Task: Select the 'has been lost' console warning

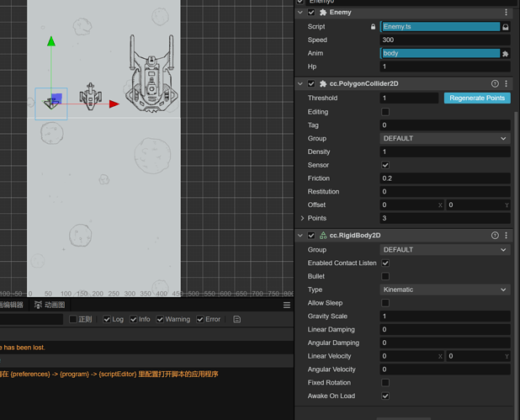Action: click(x=146, y=348)
